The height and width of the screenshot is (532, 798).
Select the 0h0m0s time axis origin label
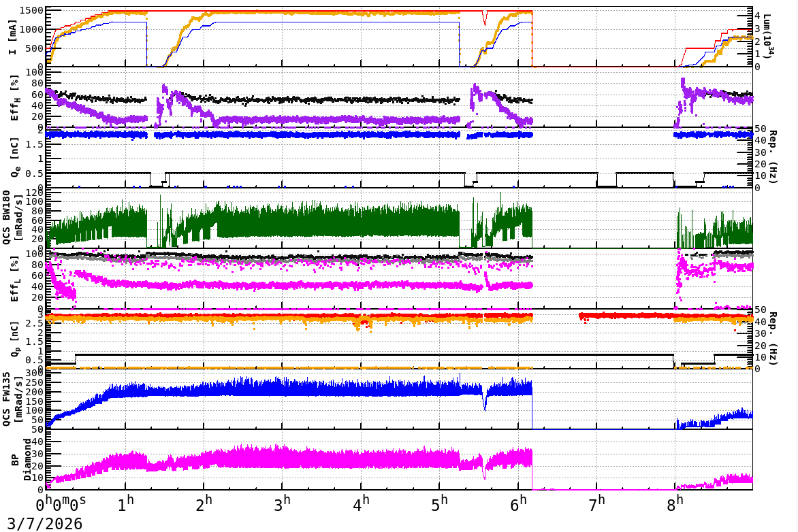[x=61, y=503]
